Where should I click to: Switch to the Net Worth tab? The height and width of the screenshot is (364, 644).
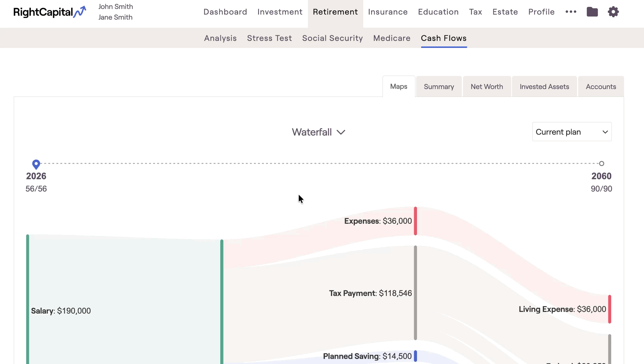487,87
